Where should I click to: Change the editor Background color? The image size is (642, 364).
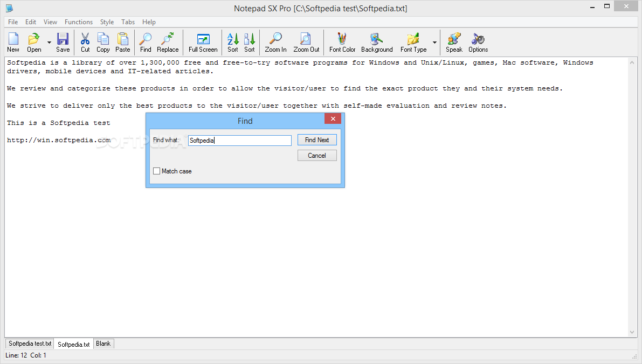click(377, 43)
